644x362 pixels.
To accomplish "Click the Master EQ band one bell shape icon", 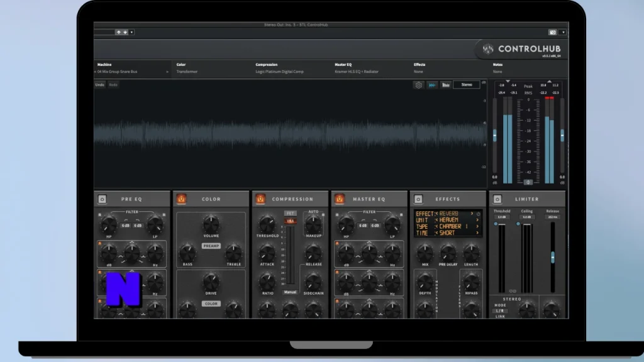I will click(x=369, y=243).
